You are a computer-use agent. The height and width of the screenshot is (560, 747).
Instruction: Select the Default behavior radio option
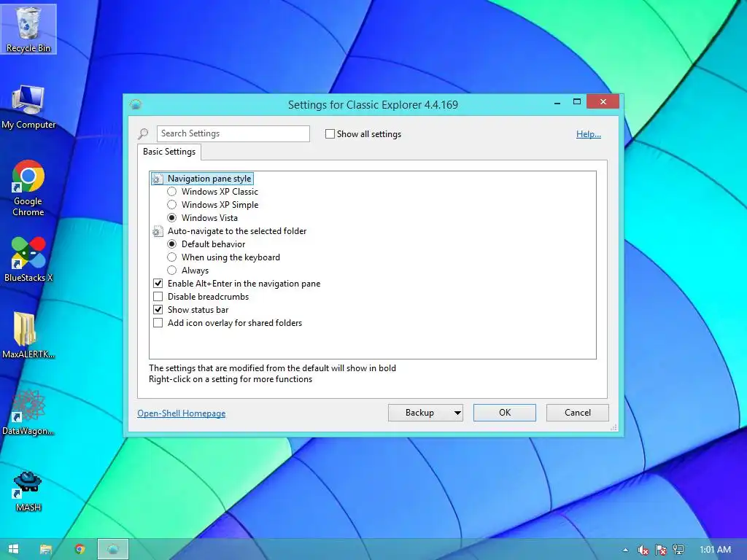(172, 244)
